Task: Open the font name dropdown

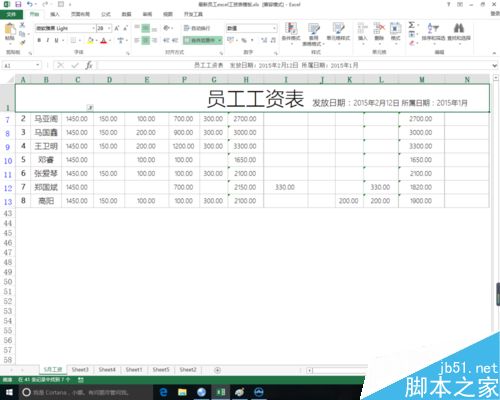Action: [x=94, y=28]
